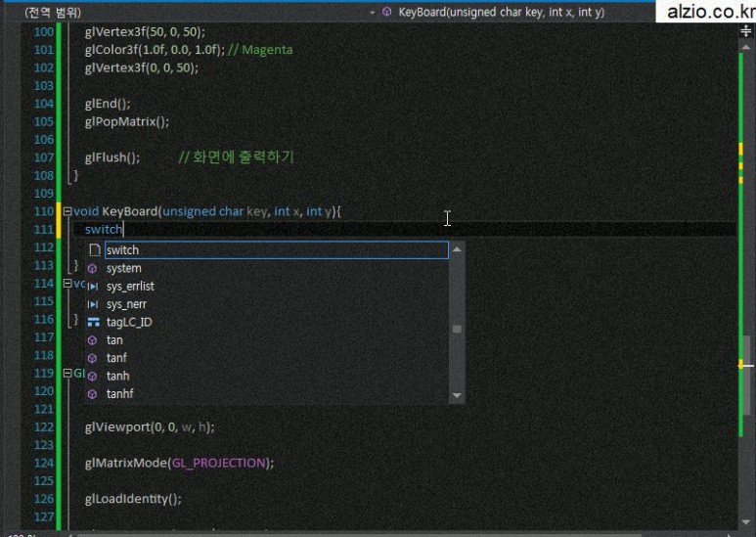Choose 'tan' function from suggestions
Viewport: 756px width, 537px height.
114,340
